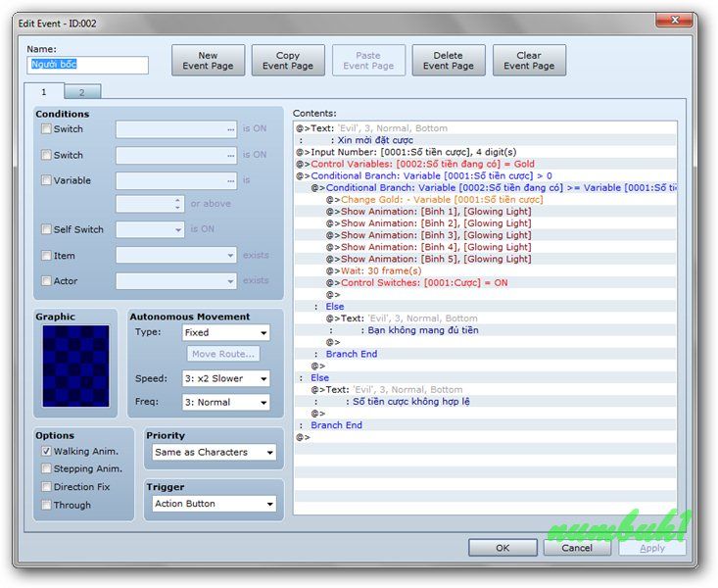This screenshot has height=588, width=718.
Task: Select the Control Variables = Gold line
Action: tap(485, 164)
